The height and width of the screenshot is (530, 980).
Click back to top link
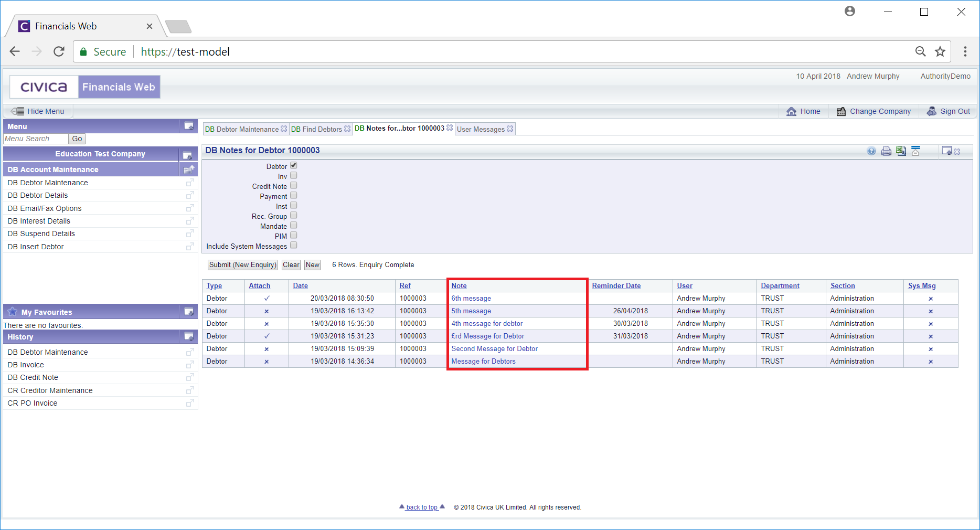click(x=422, y=507)
